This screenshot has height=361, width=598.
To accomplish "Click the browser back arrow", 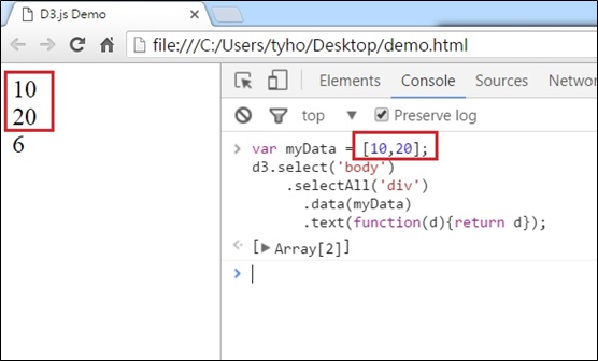I will click(x=18, y=45).
